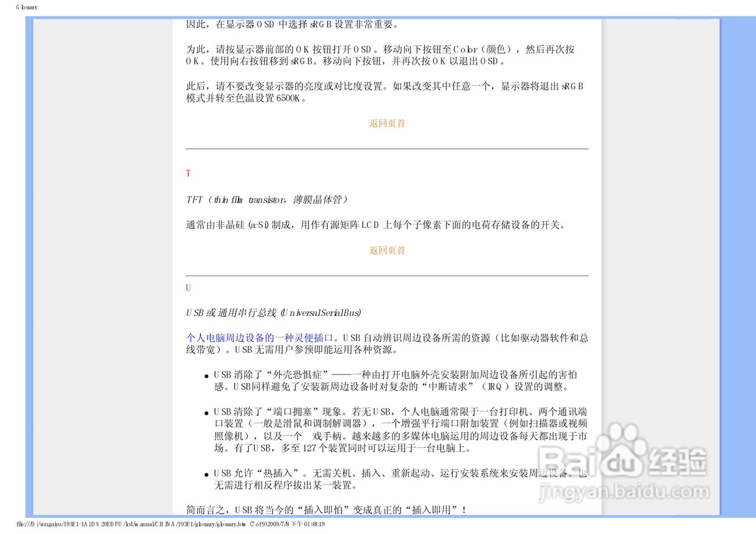Click the glossary.htm file path in the footer

171,524
